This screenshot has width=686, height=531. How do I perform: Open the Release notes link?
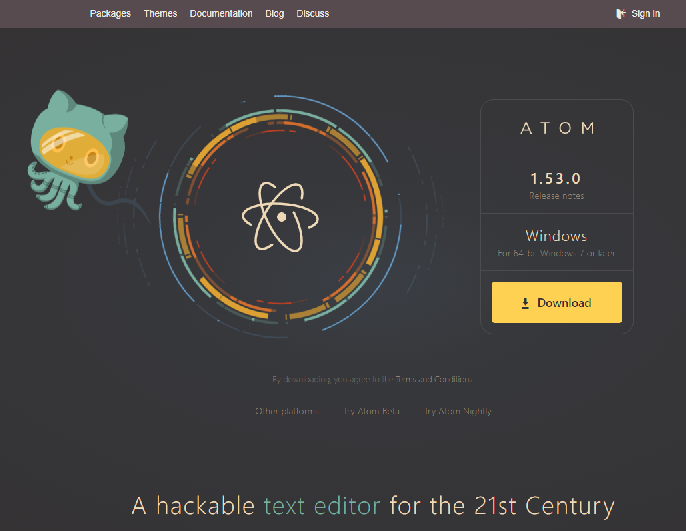pos(556,196)
